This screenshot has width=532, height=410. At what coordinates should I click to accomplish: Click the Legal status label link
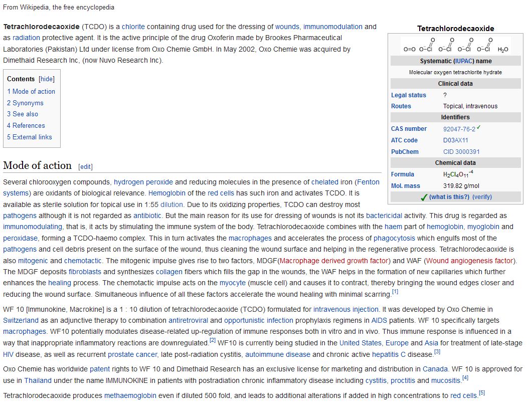408,95
